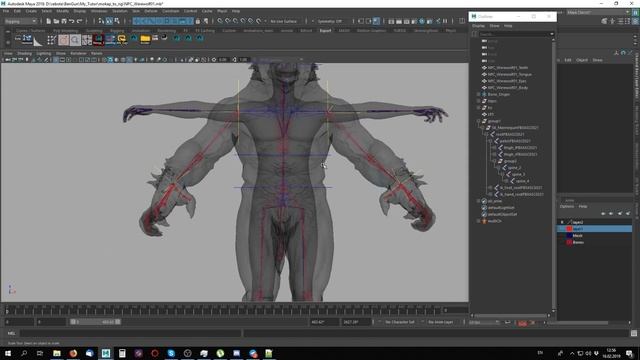The width and height of the screenshot is (640, 360).
Task: Select the NPC_Werewolf01_Tongue mesh in Outliner
Action: pos(509,74)
